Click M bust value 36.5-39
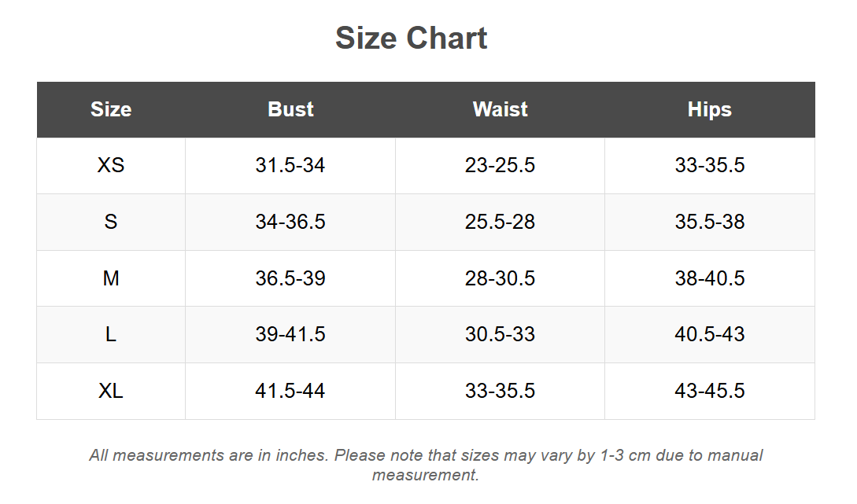857x504 pixels. pyautogui.click(x=290, y=278)
